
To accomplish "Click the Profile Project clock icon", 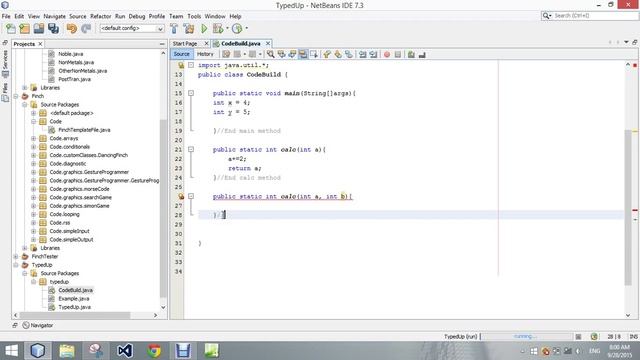I will tap(237, 29).
